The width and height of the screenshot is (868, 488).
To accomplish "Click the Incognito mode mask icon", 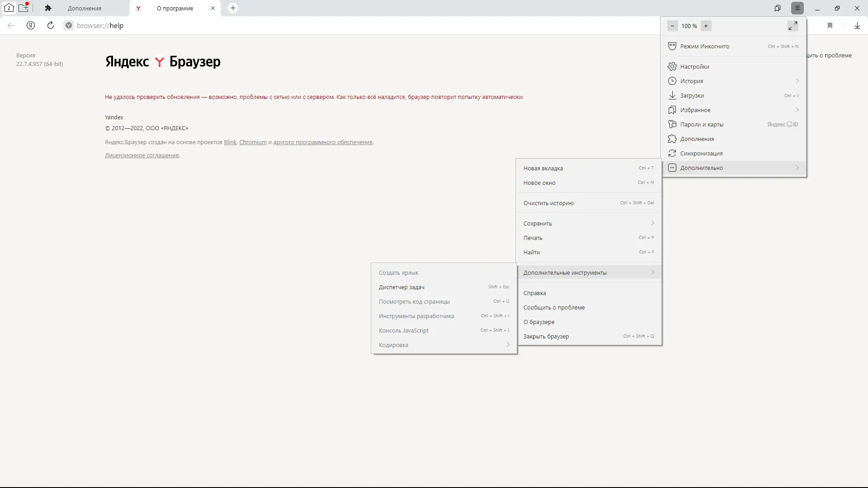I will (x=672, y=46).
